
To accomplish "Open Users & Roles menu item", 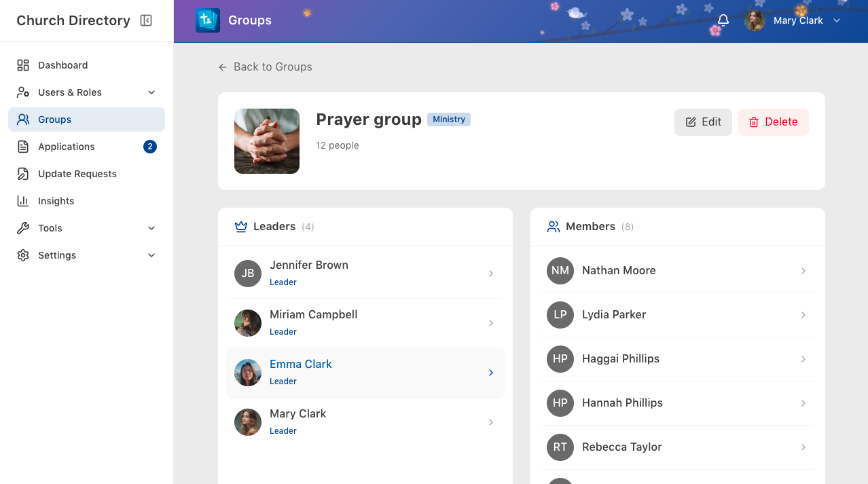I will 86,92.
